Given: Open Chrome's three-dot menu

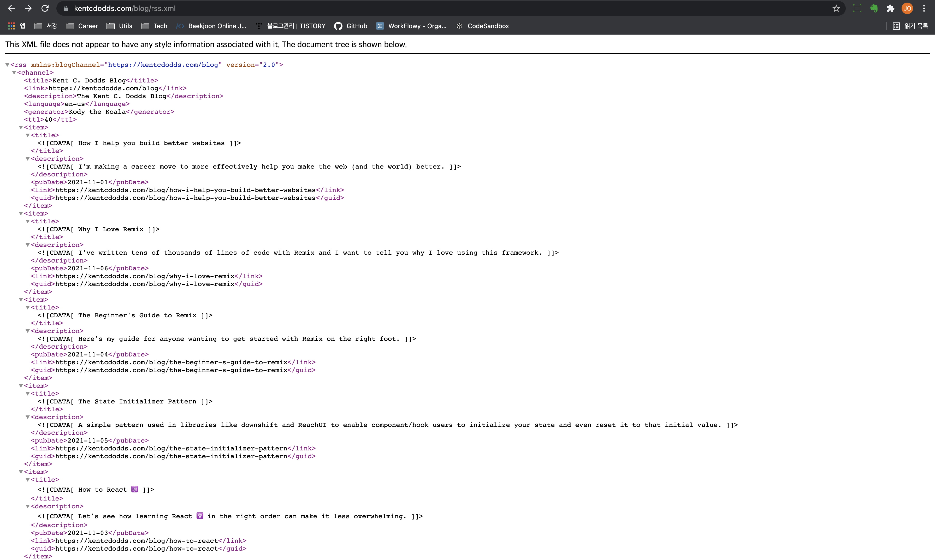Looking at the screenshot, I should tap(924, 8).
